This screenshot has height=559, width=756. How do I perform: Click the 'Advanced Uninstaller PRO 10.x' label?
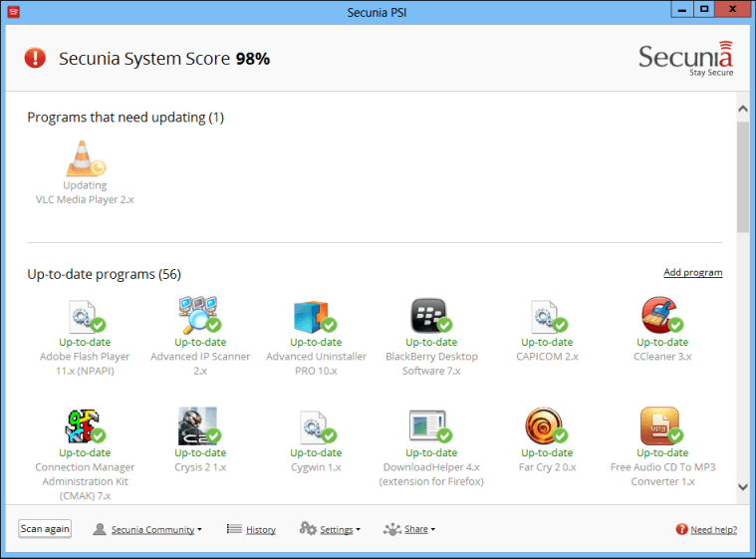click(x=316, y=364)
